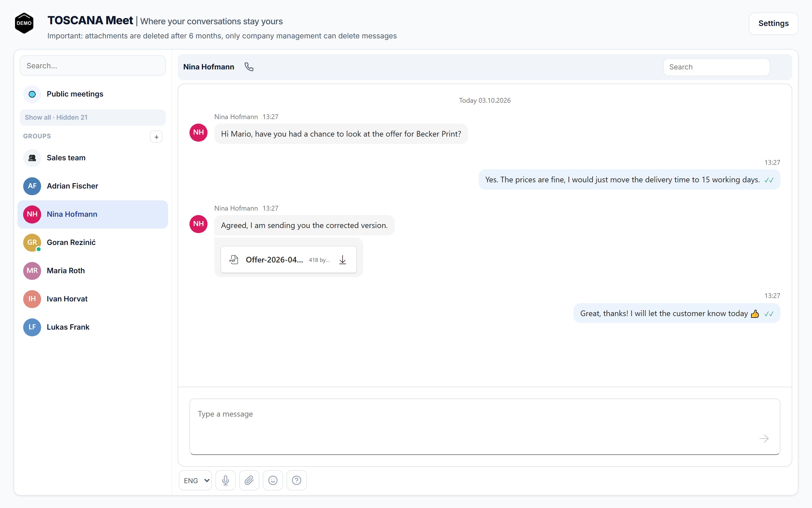
Task: Open Offer-2026-04 attachment file name
Action: click(274, 260)
